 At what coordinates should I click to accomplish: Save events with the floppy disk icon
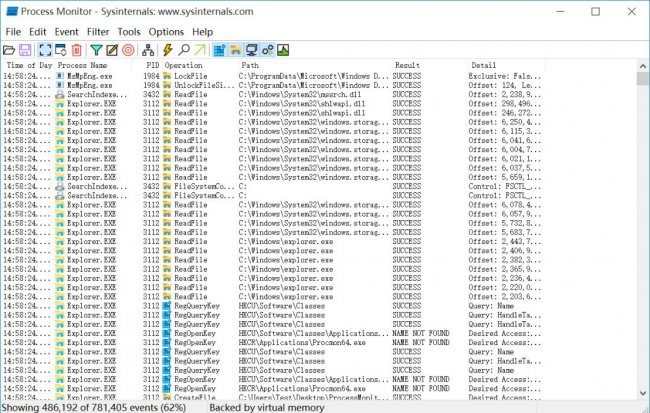[x=25, y=50]
